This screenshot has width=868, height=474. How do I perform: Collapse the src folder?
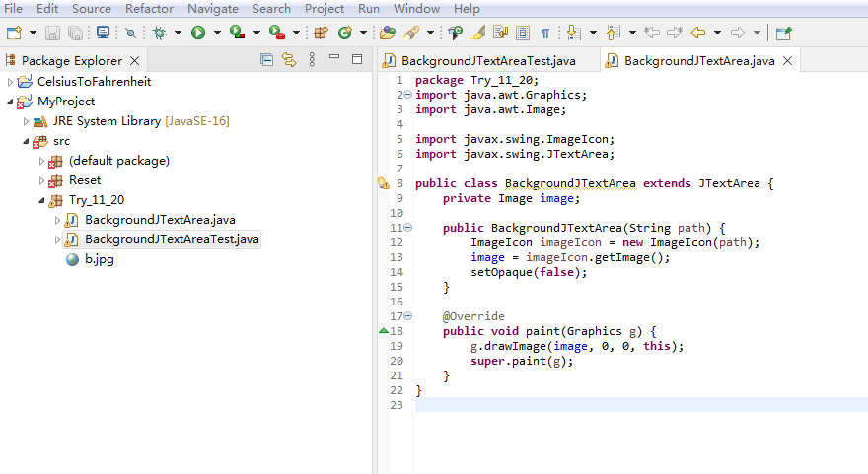point(26,142)
